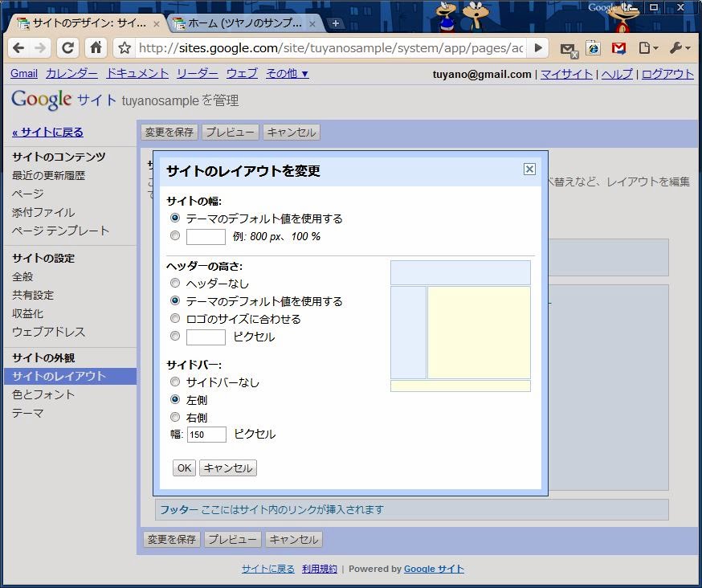
Task: Follow the « サイトに戻る link
Action: (47, 133)
